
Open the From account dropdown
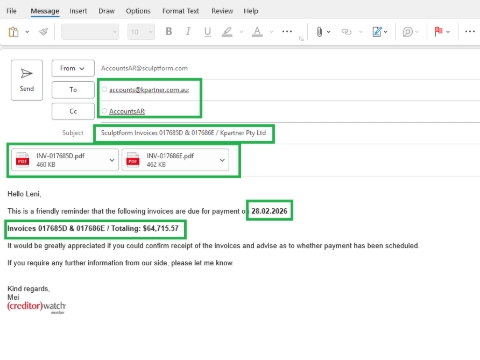[73, 68]
